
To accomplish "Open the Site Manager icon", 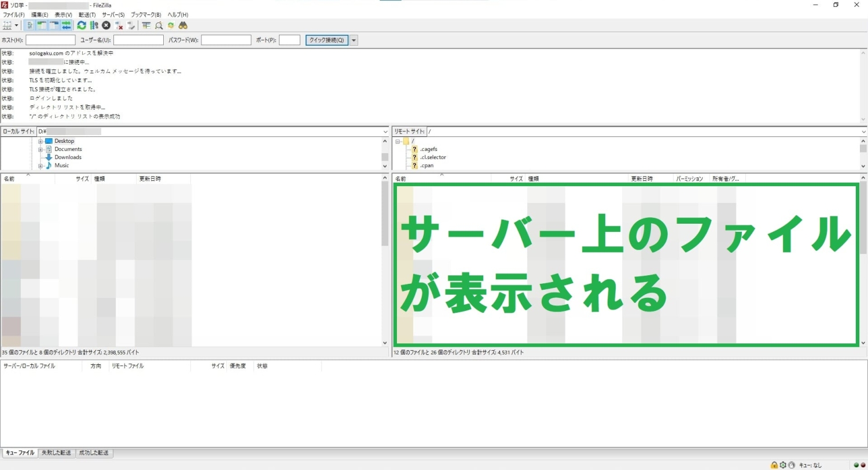I will tap(7, 25).
